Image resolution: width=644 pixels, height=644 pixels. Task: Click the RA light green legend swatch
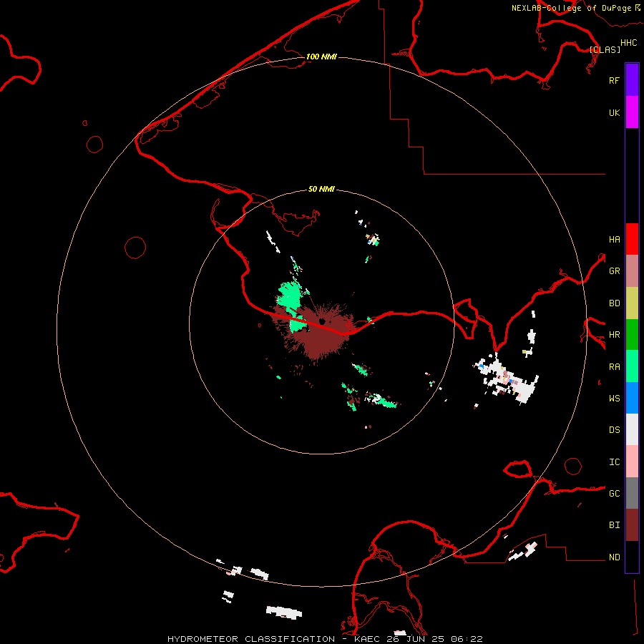[x=632, y=366]
